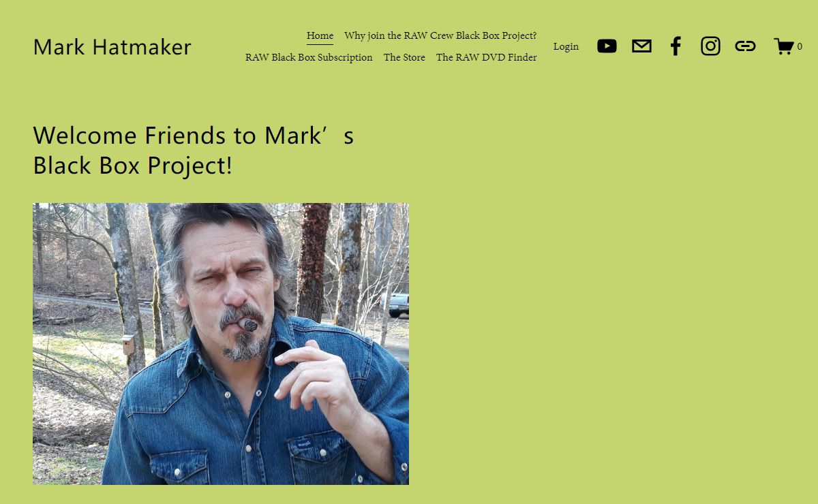
Task: Click the email envelope icon
Action: point(641,46)
